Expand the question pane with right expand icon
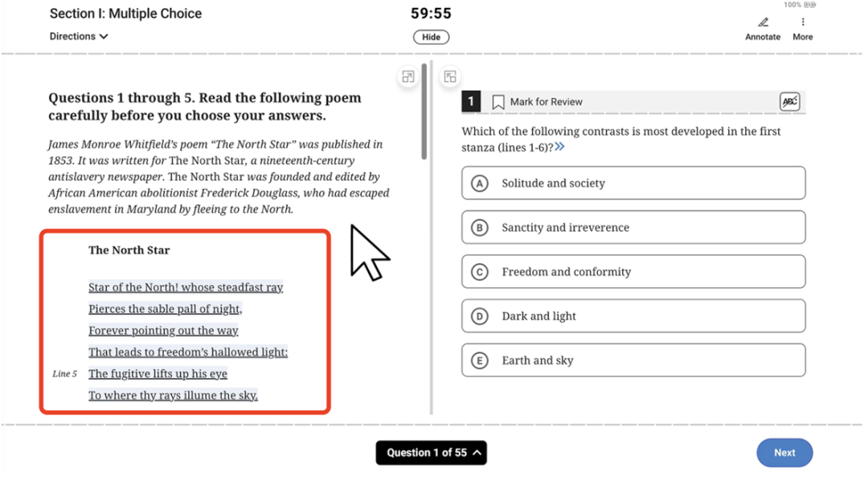 [x=450, y=77]
